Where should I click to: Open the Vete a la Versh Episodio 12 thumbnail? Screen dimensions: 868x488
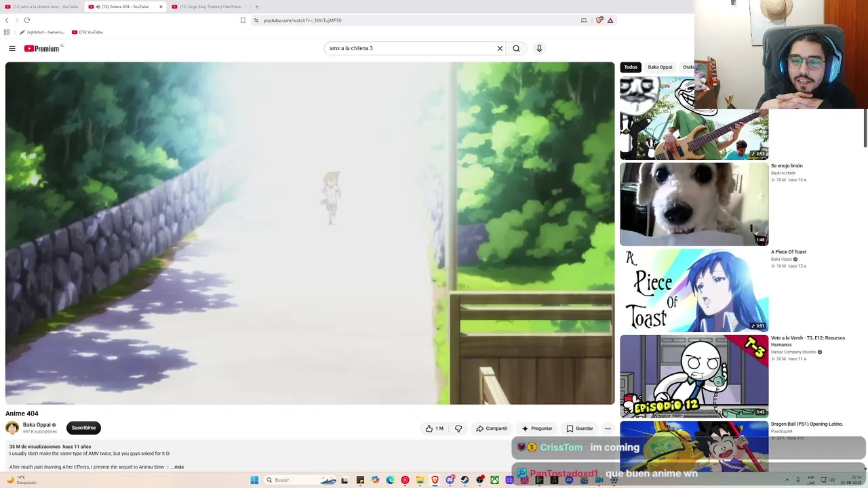tap(694, 376)
